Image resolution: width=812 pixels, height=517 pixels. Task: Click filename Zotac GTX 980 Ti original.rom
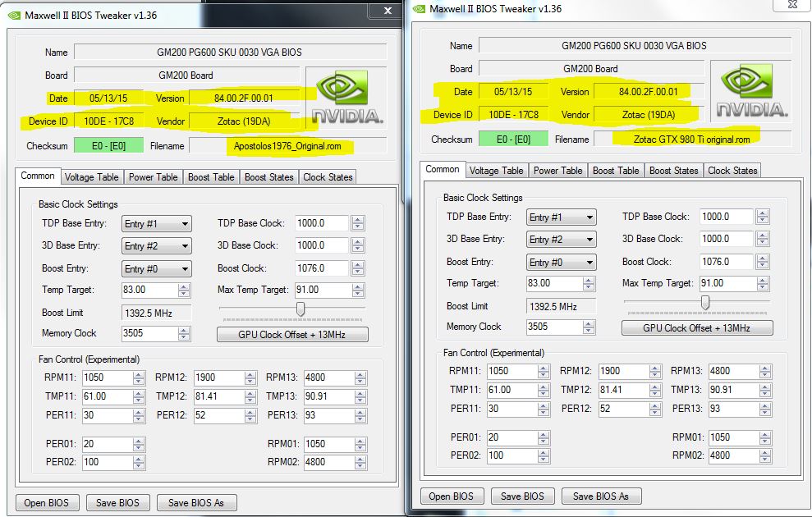pos(692,140)
